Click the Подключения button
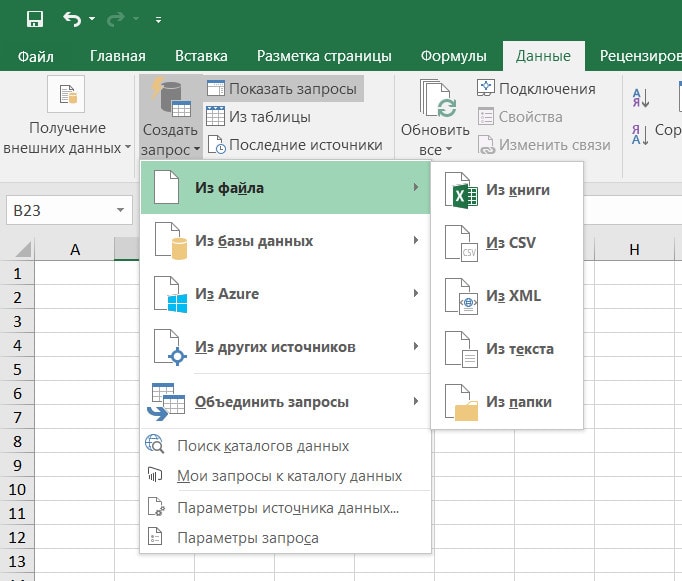This screenshot has width=682, height=581. coord(536,89)
